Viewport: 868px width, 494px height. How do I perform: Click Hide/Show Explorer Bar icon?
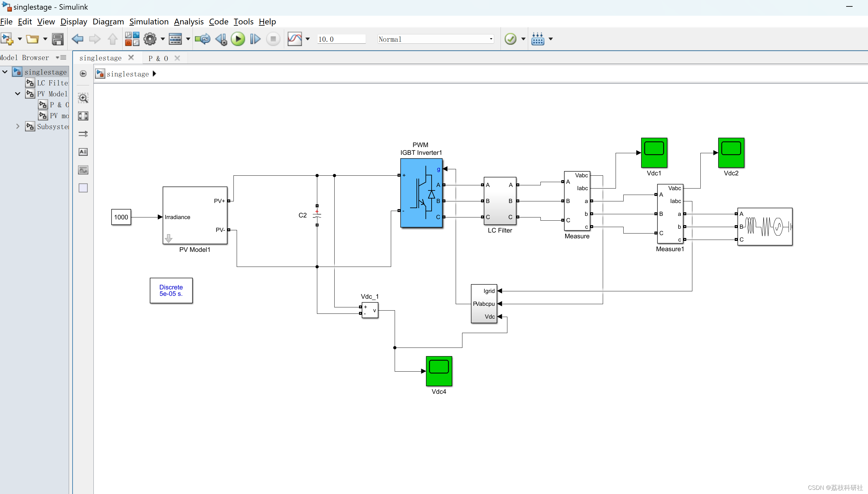83,74
